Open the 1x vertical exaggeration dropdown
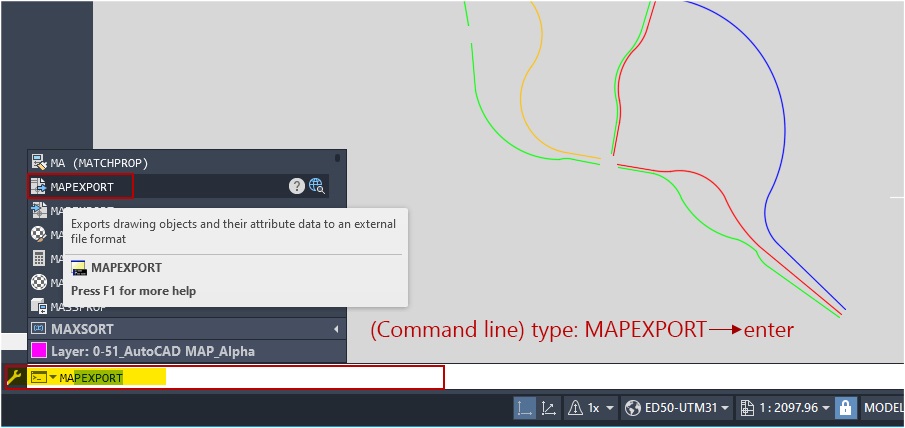905x428 pixels. [601, 408]
